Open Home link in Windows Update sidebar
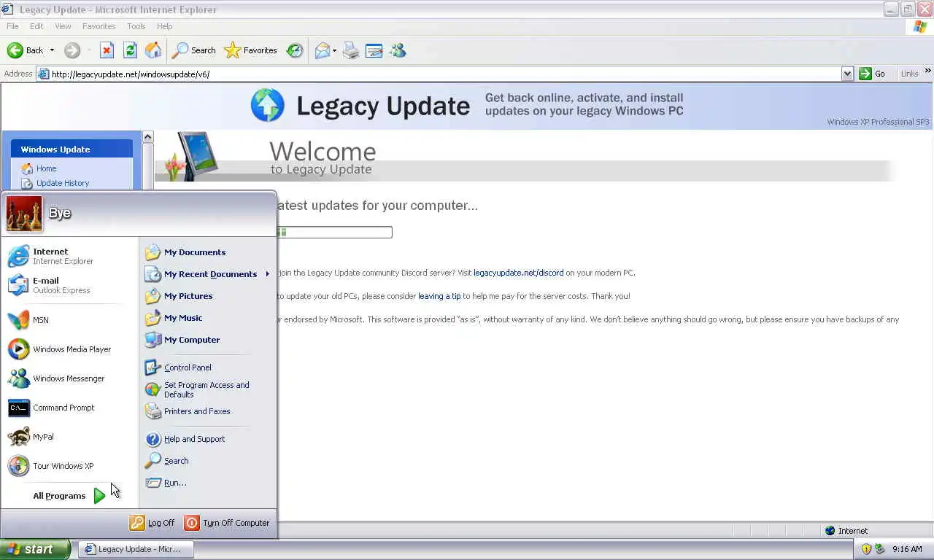This screenshot has height=560, width=934. 46,168
